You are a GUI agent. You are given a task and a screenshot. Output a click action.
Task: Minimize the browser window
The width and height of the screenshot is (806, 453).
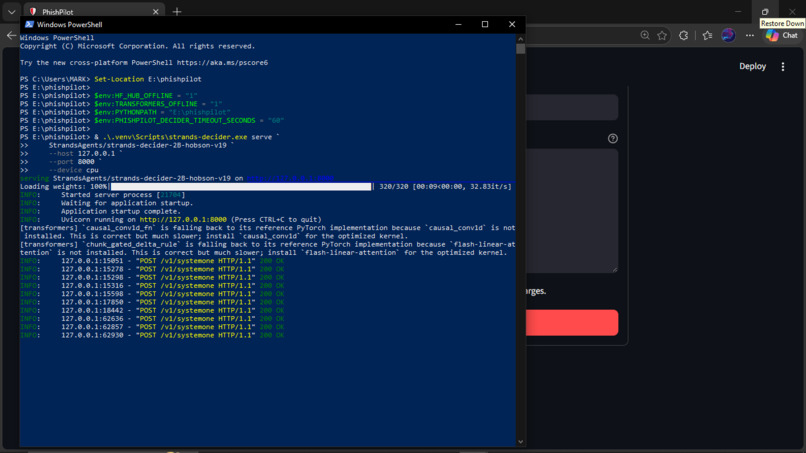[738, 11]
